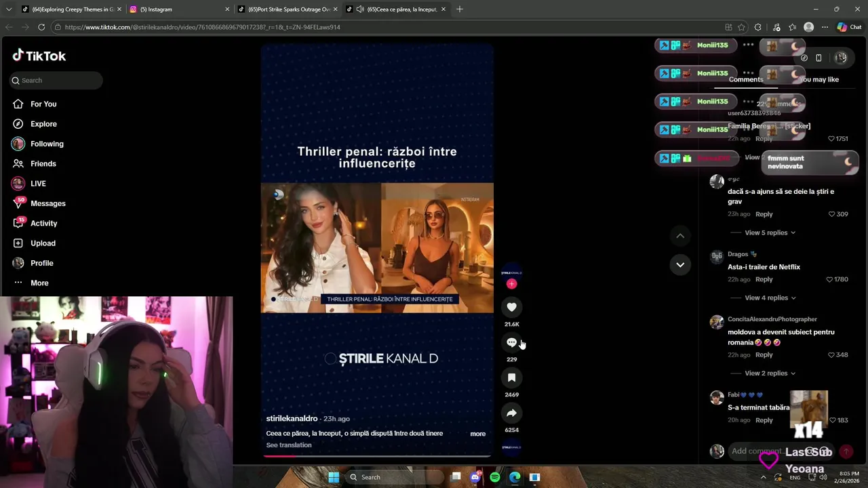Switch to the 'You may like' tab

(819, 79)
